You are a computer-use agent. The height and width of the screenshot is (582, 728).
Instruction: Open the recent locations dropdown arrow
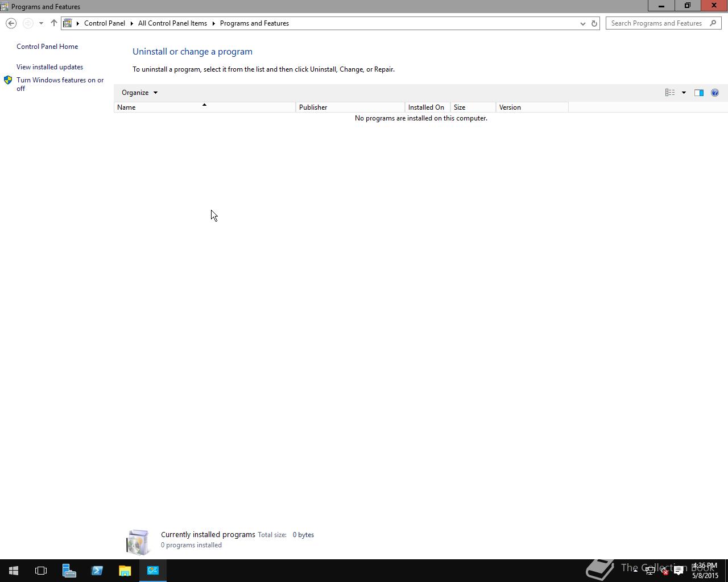pos(41,23)
